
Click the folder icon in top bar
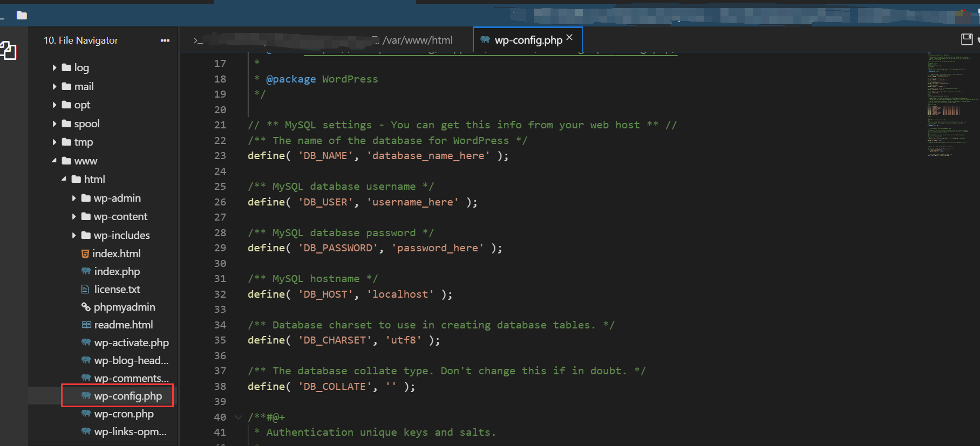[x=22, y=15]
